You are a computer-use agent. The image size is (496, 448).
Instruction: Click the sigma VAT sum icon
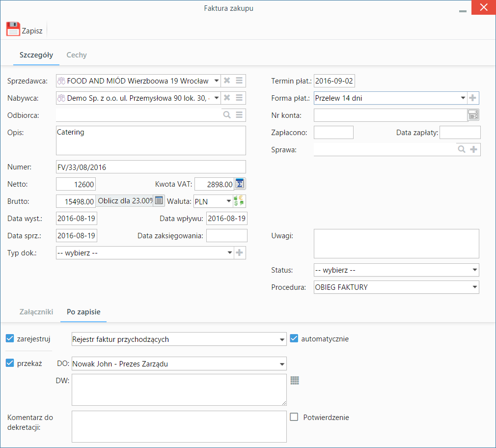coord(240,184)
